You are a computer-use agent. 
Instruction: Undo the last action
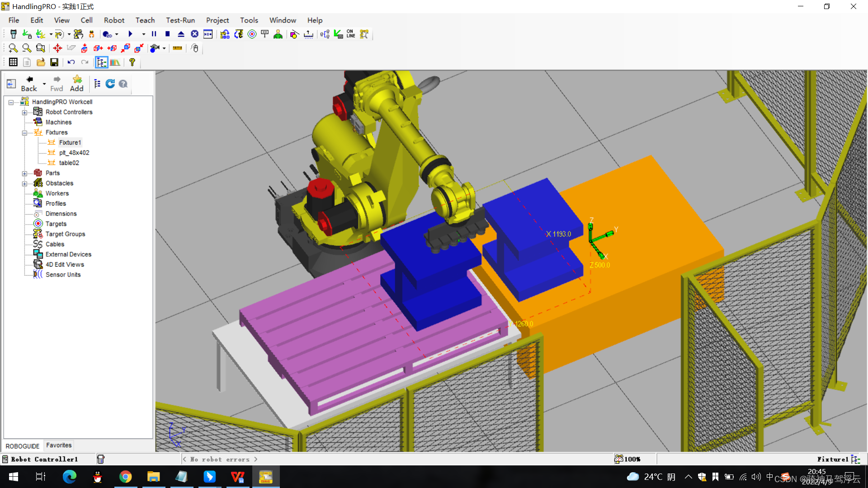pyautogui.click(x=71, y=62)
